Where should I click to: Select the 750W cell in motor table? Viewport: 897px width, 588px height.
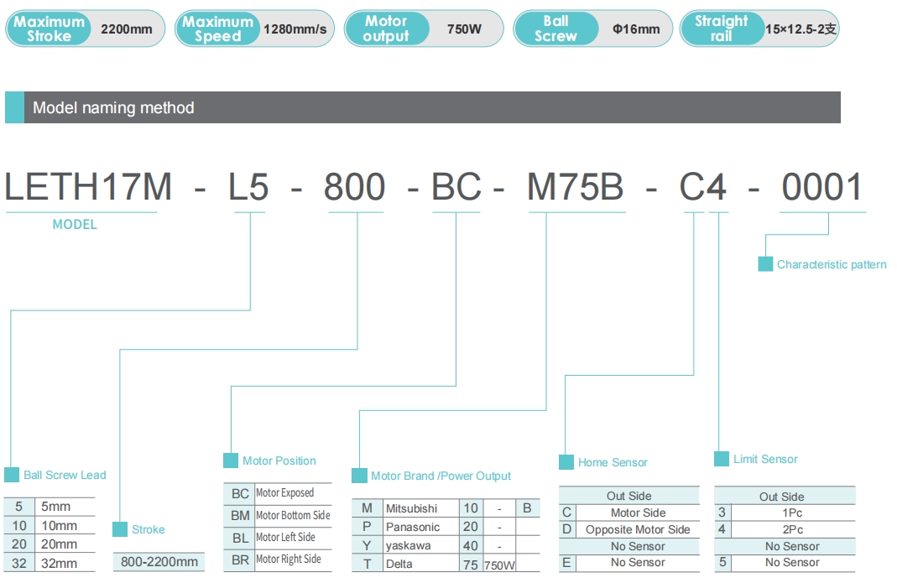point(499,565)
